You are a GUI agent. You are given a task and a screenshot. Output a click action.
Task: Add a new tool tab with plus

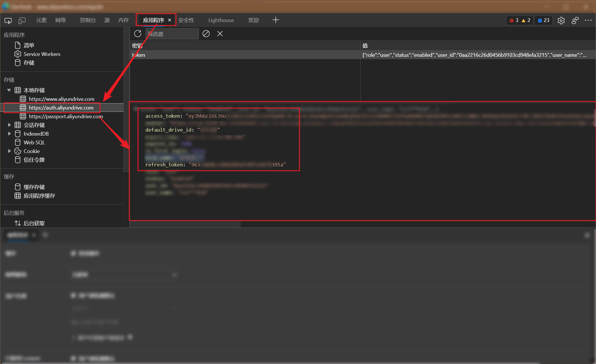(x=276, y=20)
